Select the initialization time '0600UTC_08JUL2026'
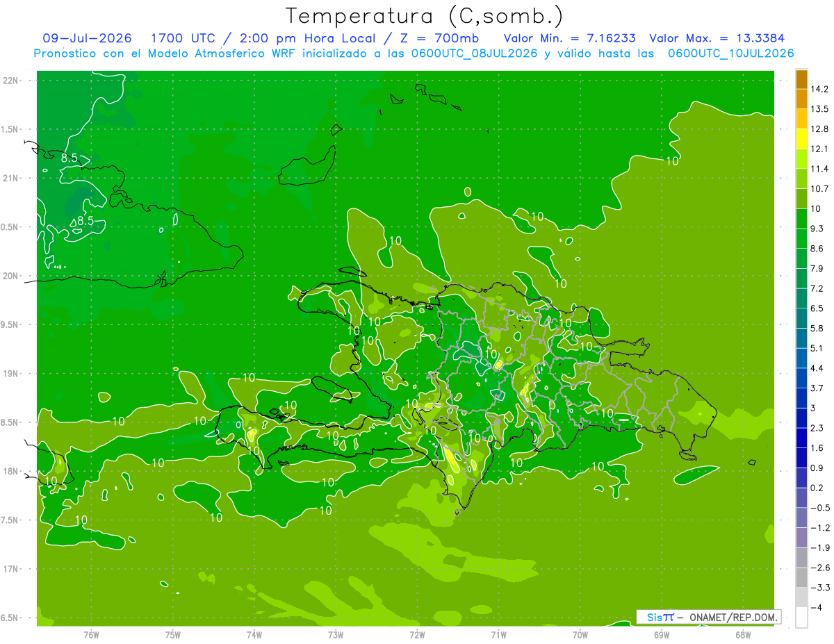 tap(475, 53)
